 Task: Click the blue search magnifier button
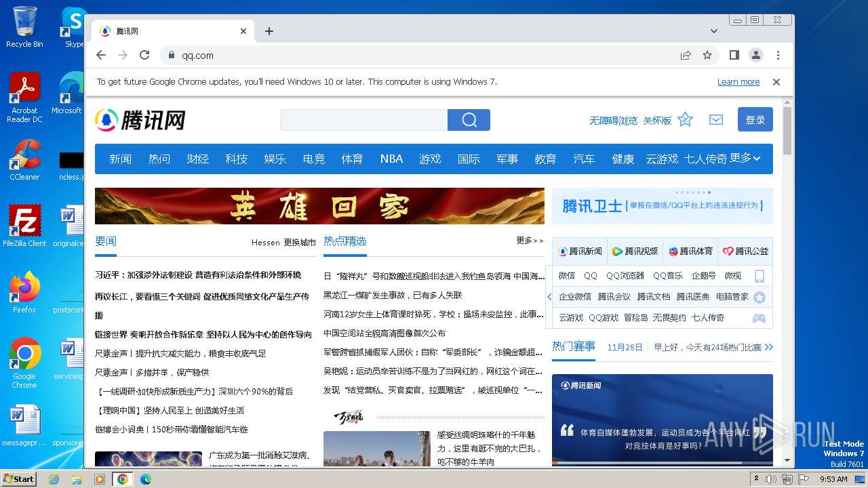(469, 120)
